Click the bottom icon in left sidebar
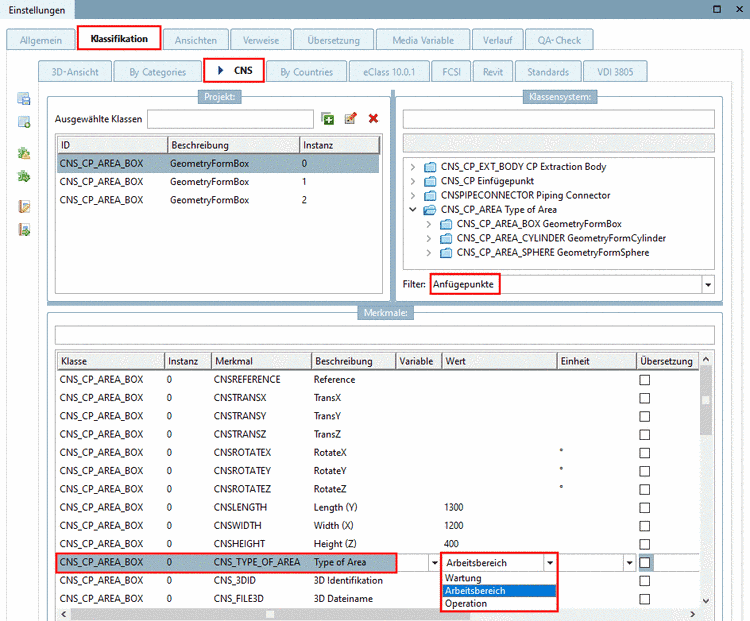750x621 pixels. pos(24,230)
